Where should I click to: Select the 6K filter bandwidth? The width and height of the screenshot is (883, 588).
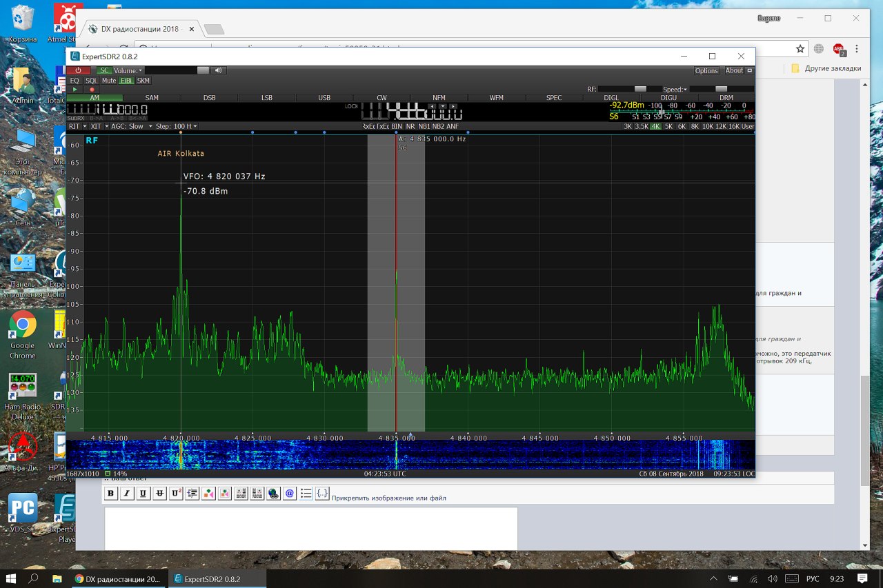682,127
